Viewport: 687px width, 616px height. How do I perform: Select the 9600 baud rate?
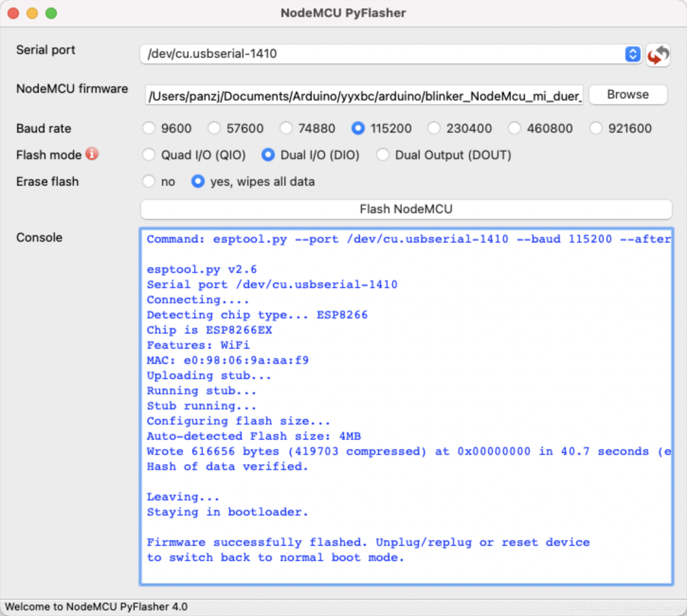[149, 128]
